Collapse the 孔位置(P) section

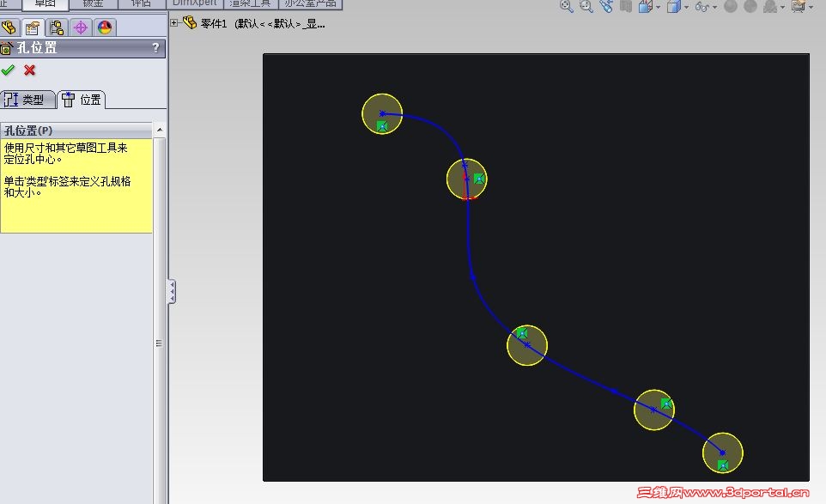(x=160, y=130)
